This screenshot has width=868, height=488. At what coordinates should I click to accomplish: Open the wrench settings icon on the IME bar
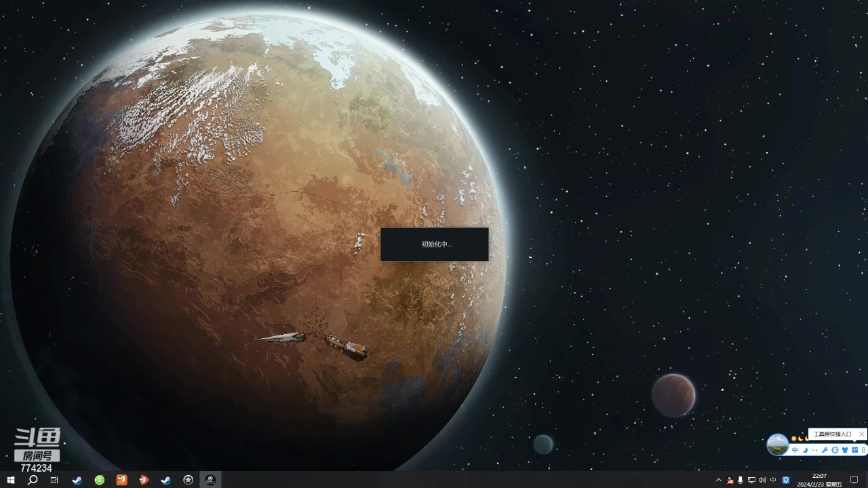(x=825, y=450)
